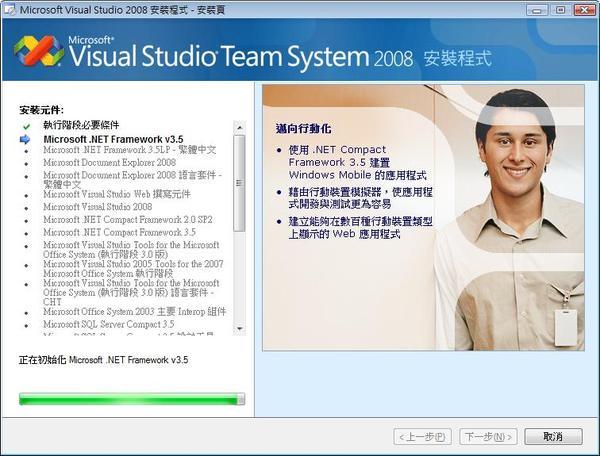Image resolution: width=600 pixels, height=456 pixels.
Task: Select Visual Studio 2005 Tools for 2007 Office item
Action: click(133, 269)
